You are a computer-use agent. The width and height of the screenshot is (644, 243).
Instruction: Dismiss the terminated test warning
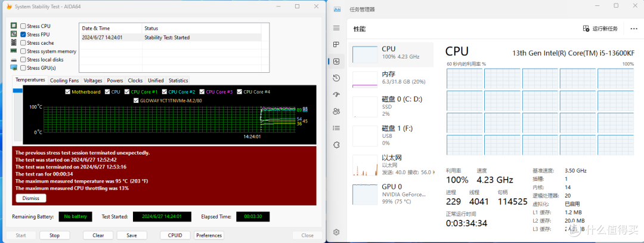tap(31, 198)
